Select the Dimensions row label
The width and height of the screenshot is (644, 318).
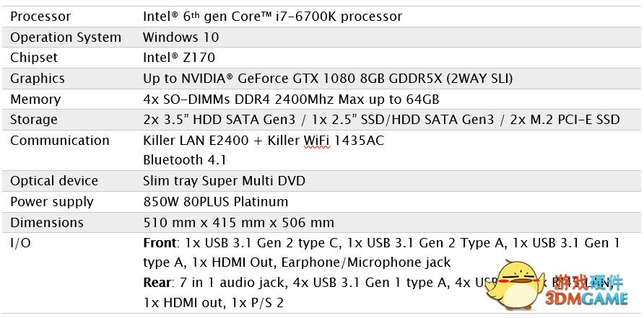pyautogui.click(x=47, y=223)
